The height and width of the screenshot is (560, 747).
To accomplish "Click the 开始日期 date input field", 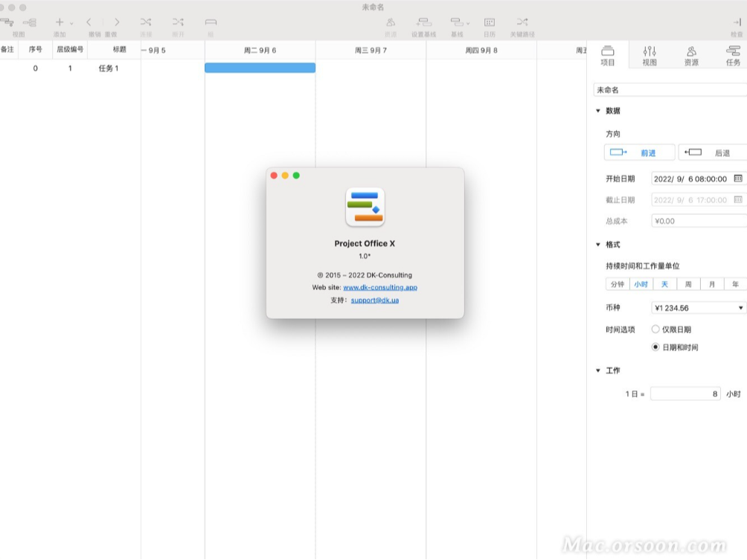I will click(692, 178).
